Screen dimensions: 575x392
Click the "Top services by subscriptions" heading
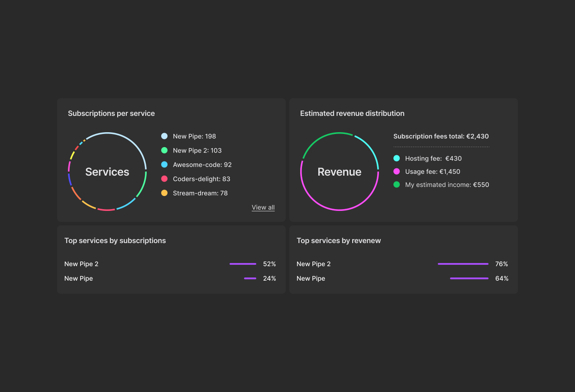click(115, 241)
